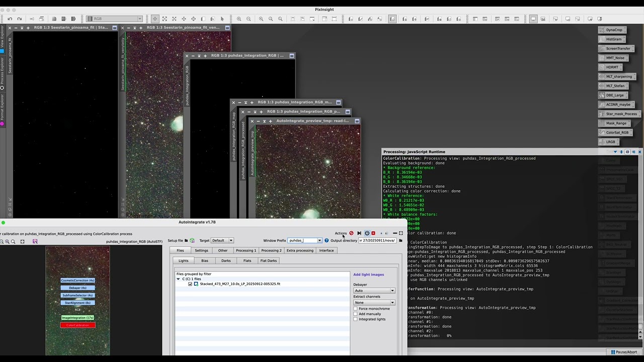
Task: Click the first Zoom In magnifier icon
Action: [239, 19]
